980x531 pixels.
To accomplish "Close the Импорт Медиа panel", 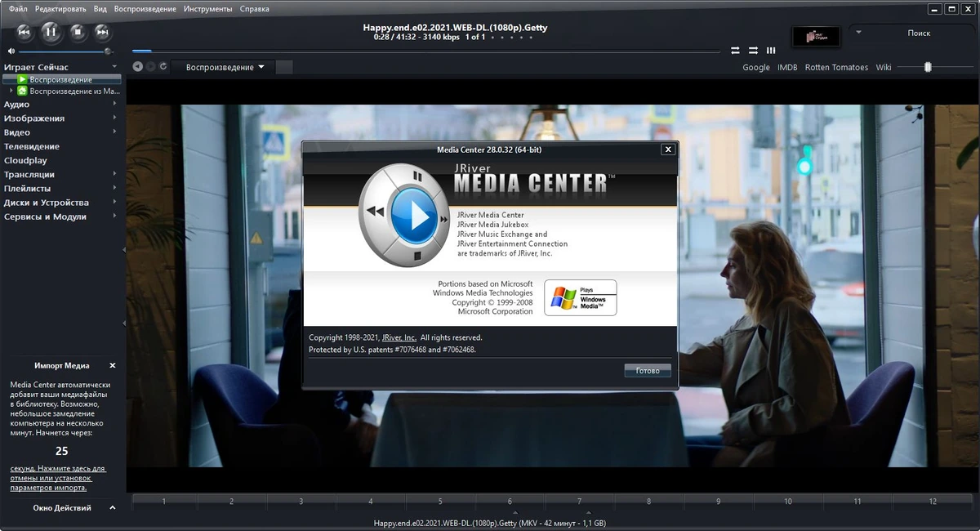I will (x=113, y=365).
